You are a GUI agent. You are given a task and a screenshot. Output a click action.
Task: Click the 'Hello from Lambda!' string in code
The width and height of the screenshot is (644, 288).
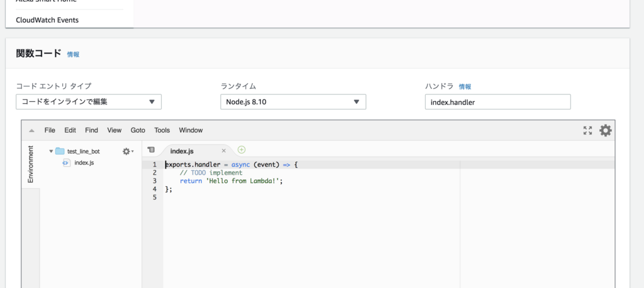(242, 181)
